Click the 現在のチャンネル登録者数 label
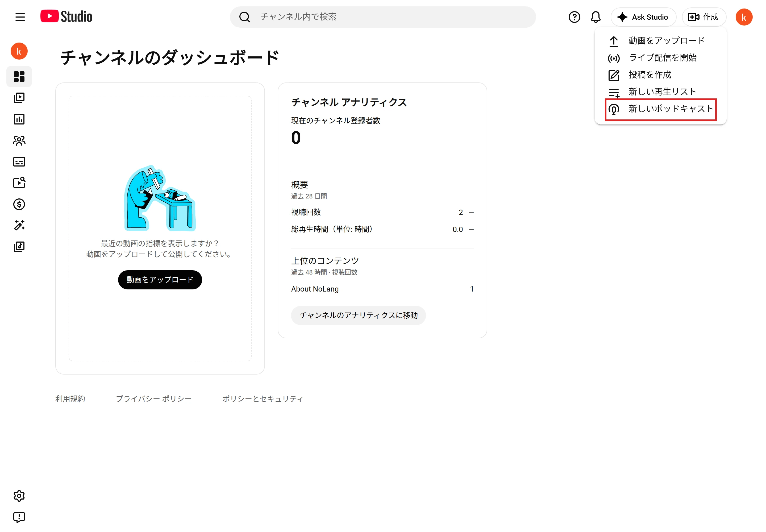Image resolution: width=766 pixels, height=532 pixels. pos(336,121)
